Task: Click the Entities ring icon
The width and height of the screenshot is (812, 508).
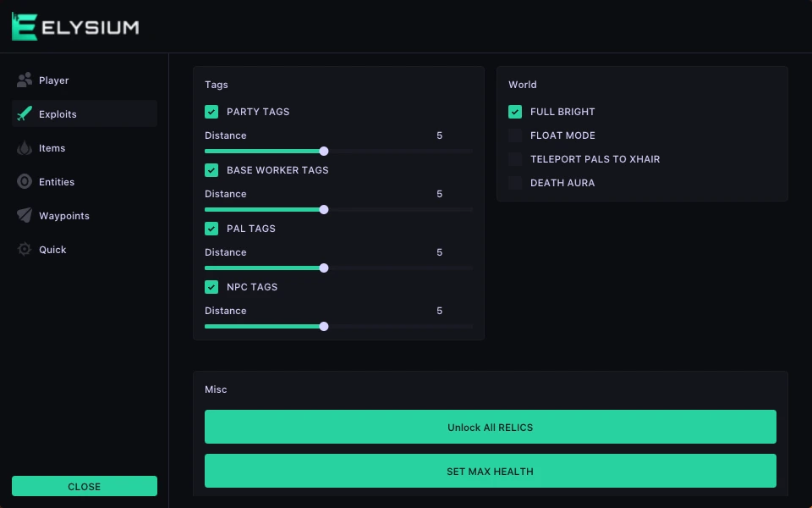Action: click(x=25, y=181)
